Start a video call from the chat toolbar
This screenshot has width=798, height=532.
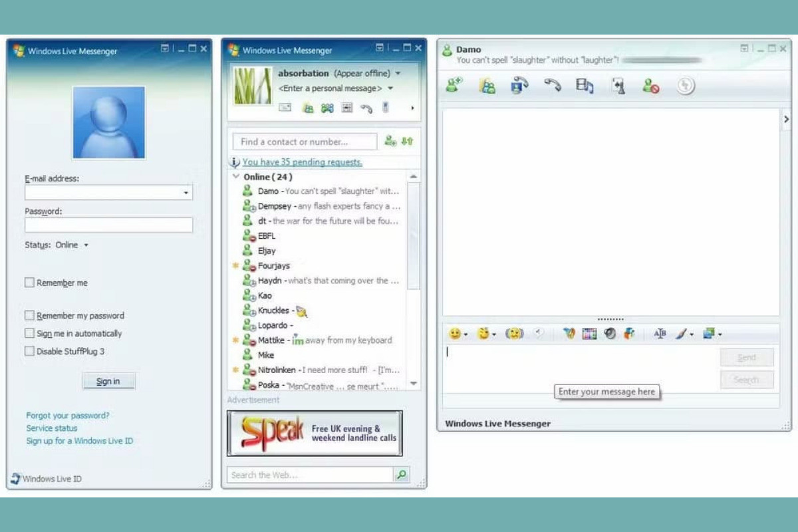tap(518, 85)
